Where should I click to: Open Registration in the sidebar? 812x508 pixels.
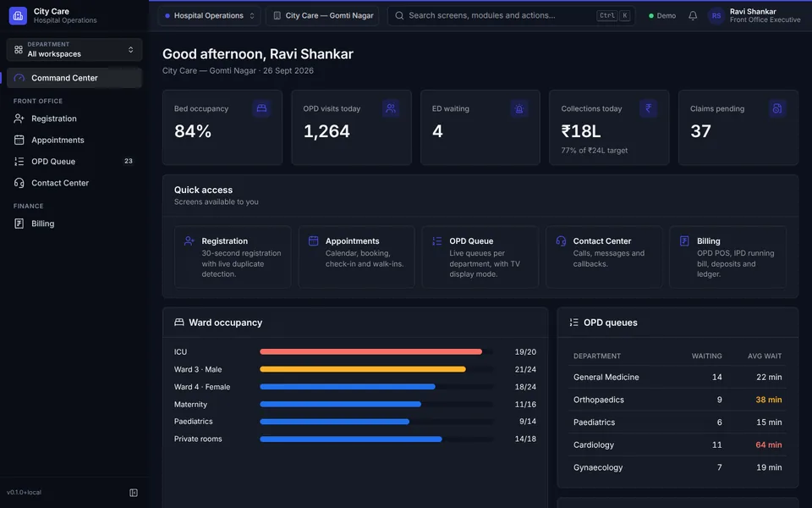pos(74,119)
